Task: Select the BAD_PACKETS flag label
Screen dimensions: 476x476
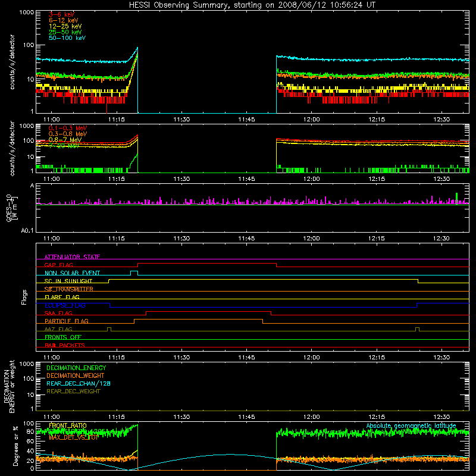Action: tap(65, 345)
